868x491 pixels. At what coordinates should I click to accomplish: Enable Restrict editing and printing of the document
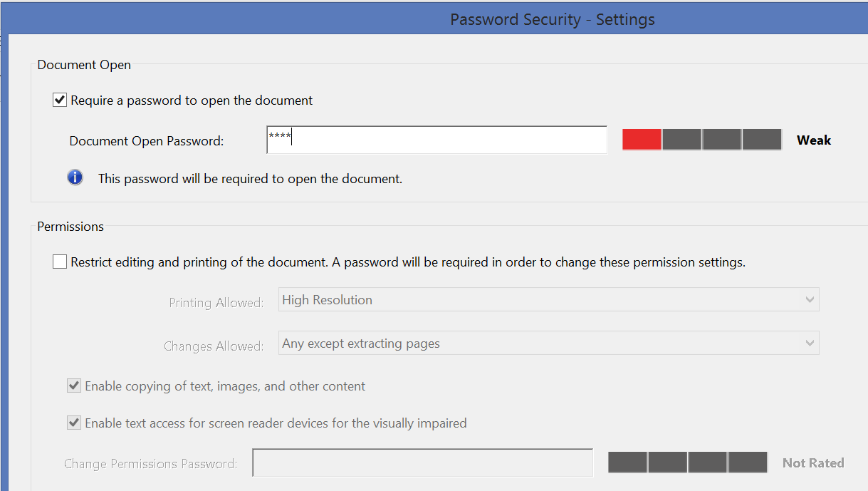60,261
